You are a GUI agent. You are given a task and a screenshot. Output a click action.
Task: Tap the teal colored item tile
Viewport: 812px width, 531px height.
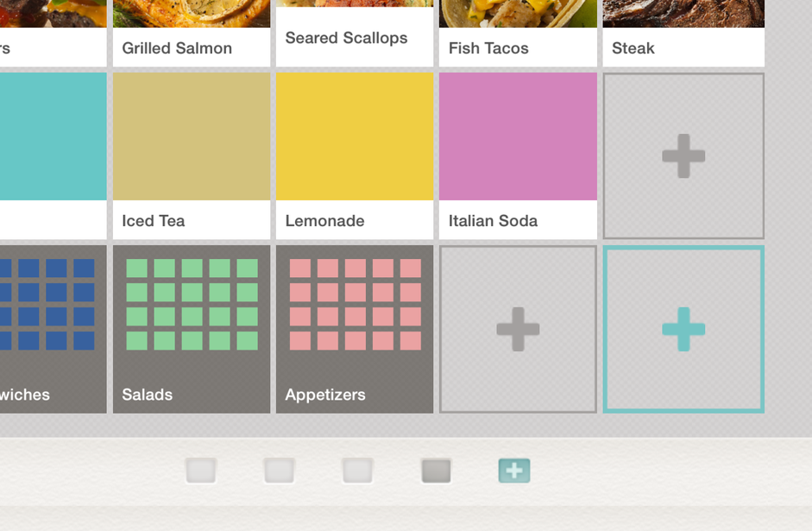54,156
